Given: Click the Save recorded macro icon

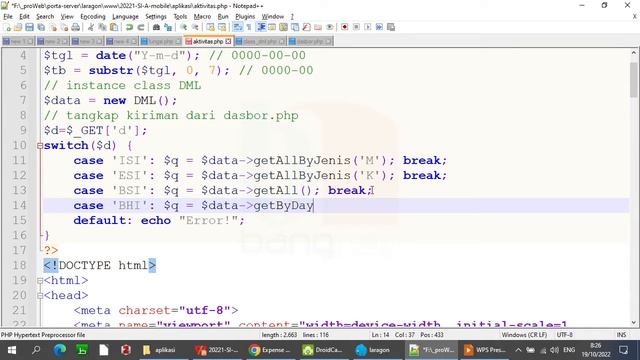Looking at the screenshot, I should pyautogui.click(x=391, y=27).
